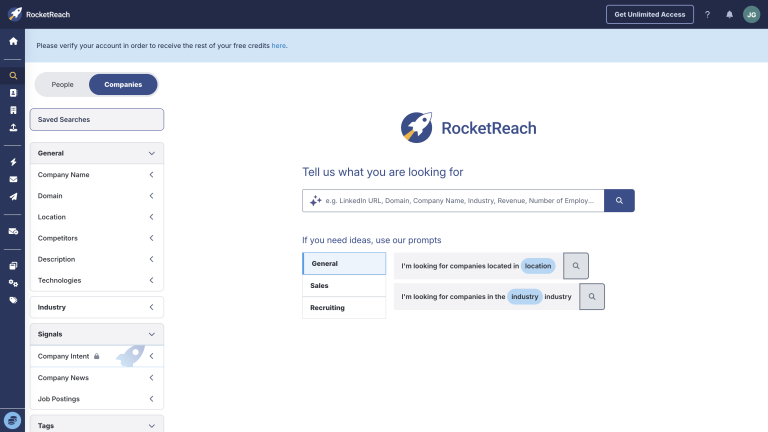Switch to People search
The image size is (768, 432).
(x=62, y=85)
